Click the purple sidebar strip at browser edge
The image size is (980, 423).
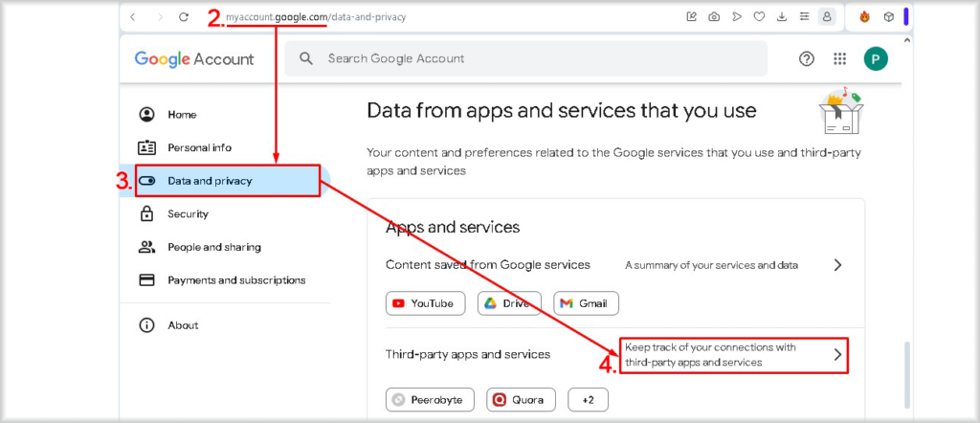[905, 16]
